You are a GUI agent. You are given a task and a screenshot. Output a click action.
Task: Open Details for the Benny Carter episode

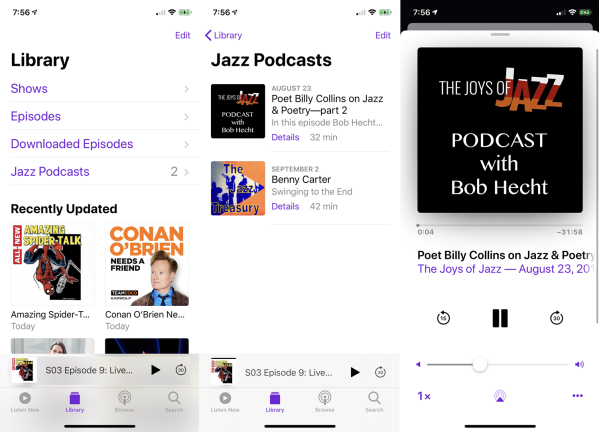(285, 207)
